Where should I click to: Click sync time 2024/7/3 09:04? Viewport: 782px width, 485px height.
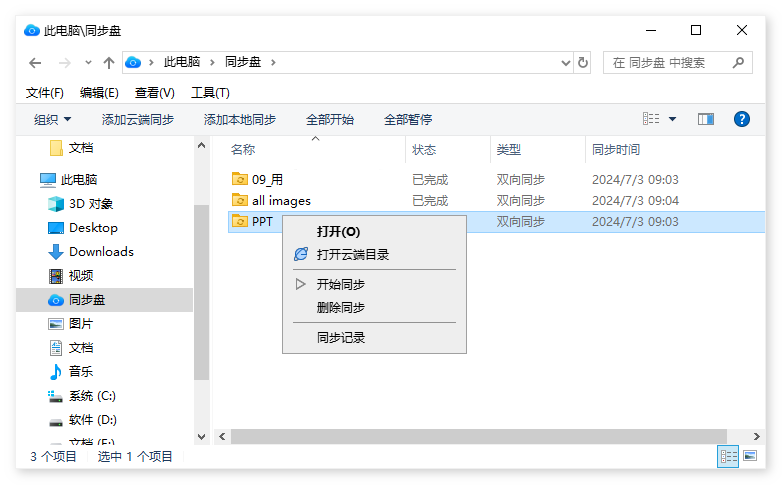pyautogui.click(x=635, y=201)
